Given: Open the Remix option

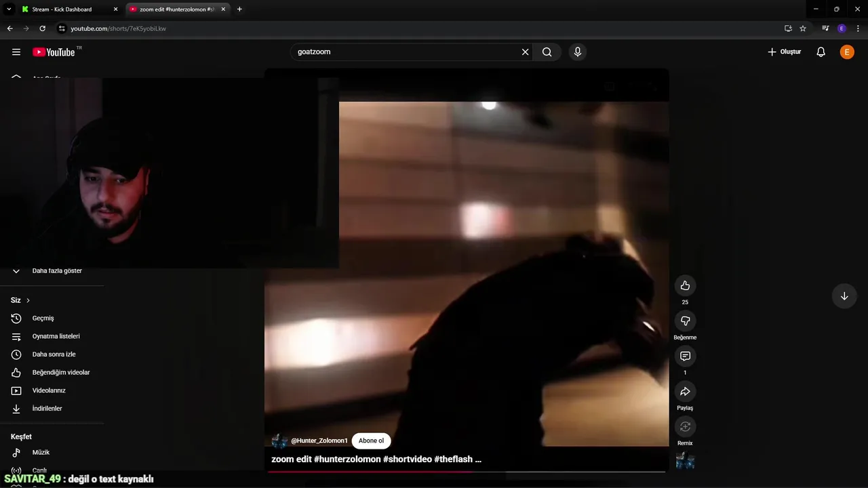Looking at the screenshot, I should [x=685, y=426].
